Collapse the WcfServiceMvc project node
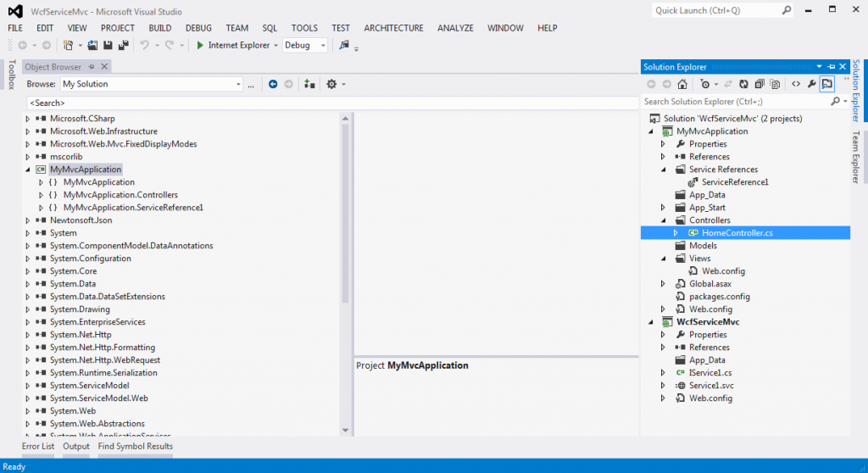 (650, 322)
